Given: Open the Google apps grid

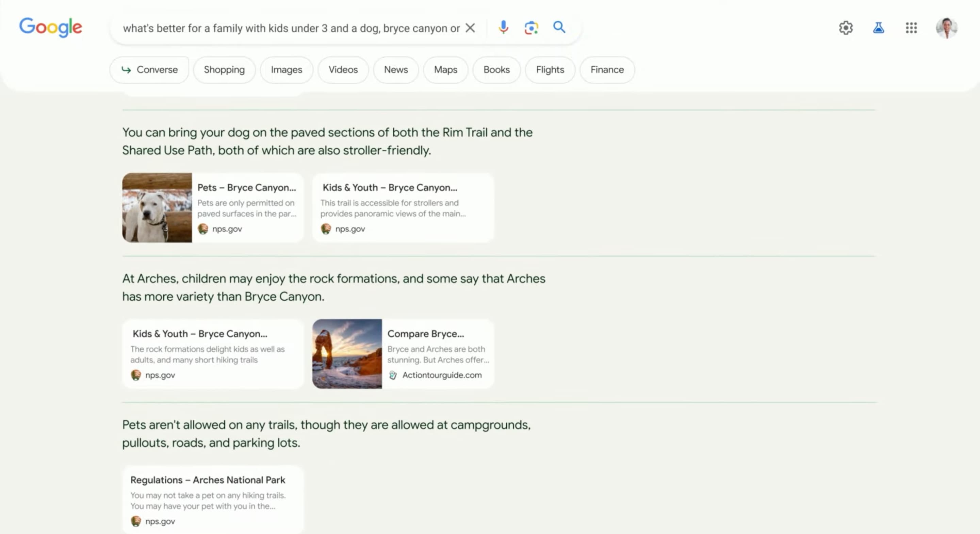Looking at the screenshot, I should coord(911,28).
